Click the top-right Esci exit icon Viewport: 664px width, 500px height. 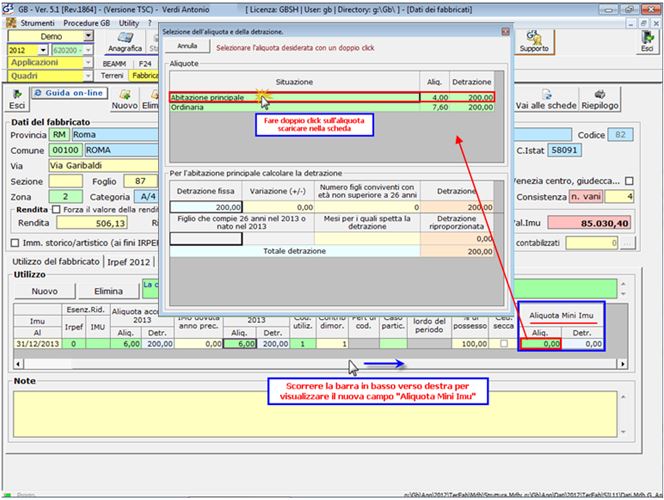pyautogui.click(x=647, y=42)
